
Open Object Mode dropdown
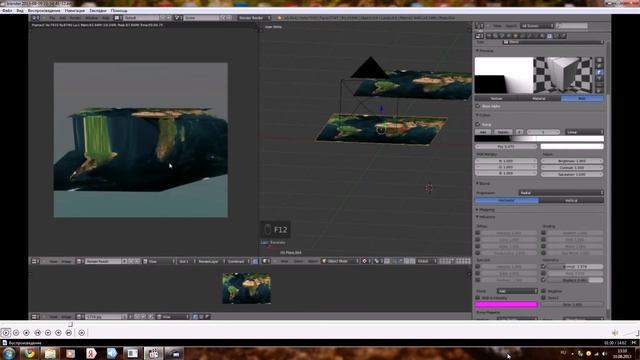[x=339, y=261]
